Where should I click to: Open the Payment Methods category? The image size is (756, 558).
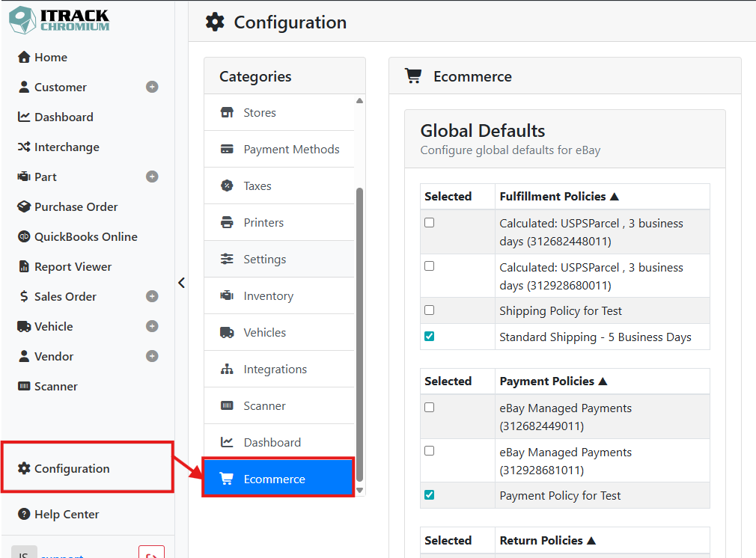[x=279, y=150]
